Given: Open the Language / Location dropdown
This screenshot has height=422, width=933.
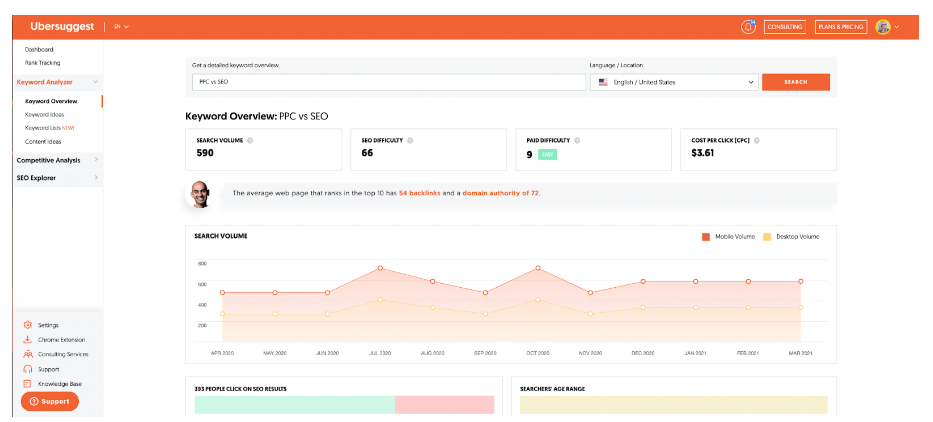Looking at the screenshot, I should [x=674, y=82].
